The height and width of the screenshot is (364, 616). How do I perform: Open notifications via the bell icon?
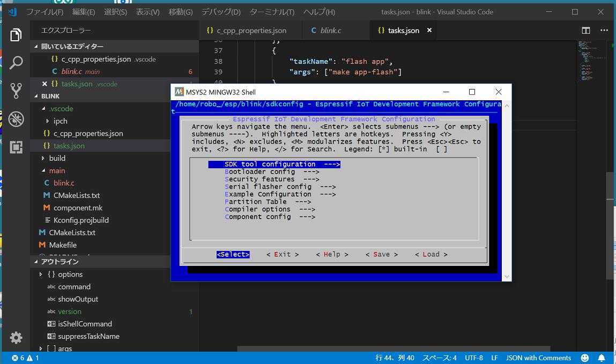pos(602,358)
